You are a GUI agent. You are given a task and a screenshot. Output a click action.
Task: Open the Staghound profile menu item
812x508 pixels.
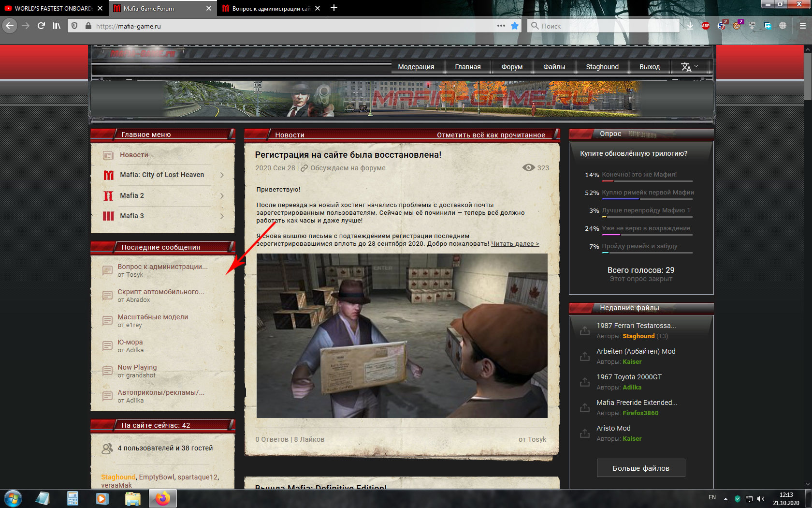[x=602, y=67]
